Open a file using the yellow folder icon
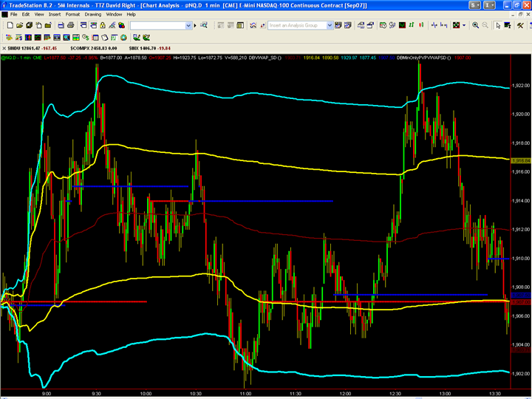 (x=20, y=25)
